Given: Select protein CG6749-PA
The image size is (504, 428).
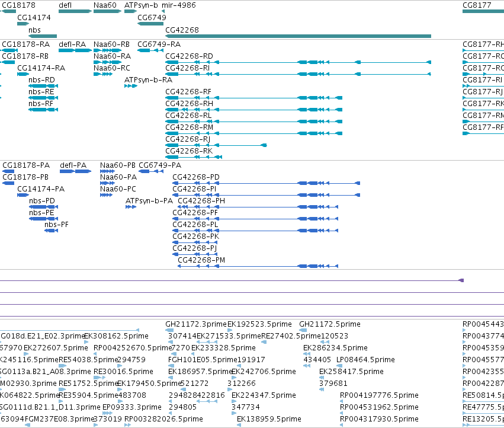Looking at the screenshot, I should click(151, 171).
